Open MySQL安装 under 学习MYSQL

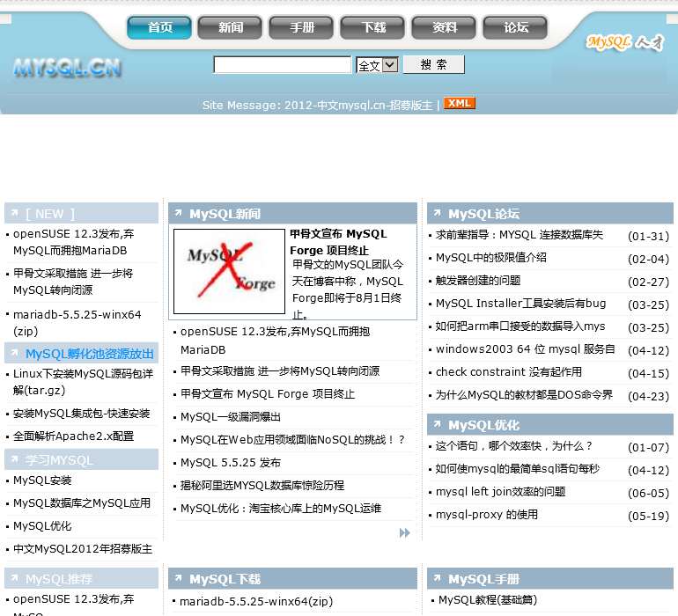42,480
